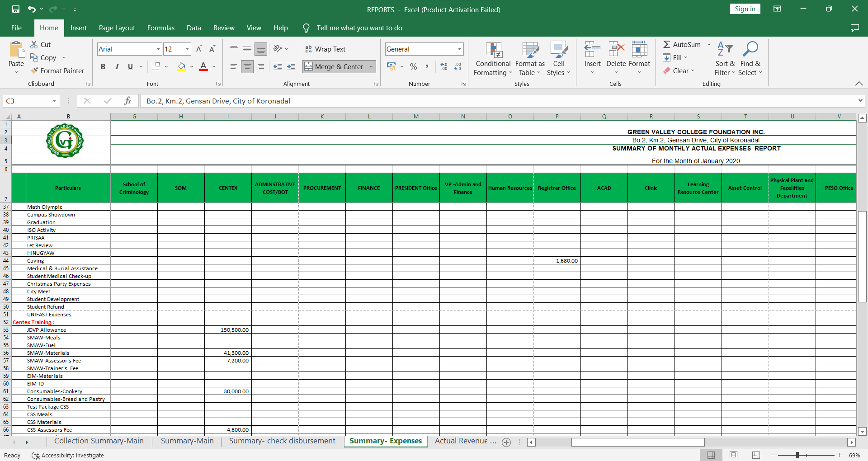The image size is (868, 461).
Task: Click the Insert cells icon
Action: [592, 49]
